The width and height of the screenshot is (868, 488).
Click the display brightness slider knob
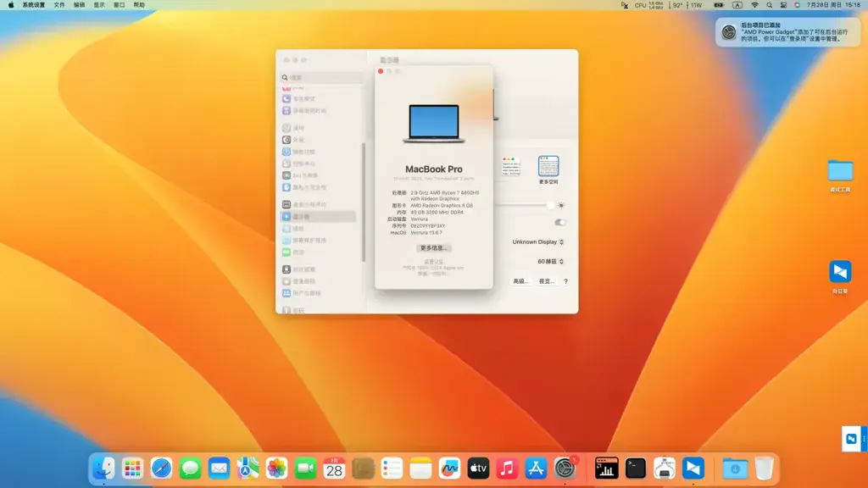point(549,205)
